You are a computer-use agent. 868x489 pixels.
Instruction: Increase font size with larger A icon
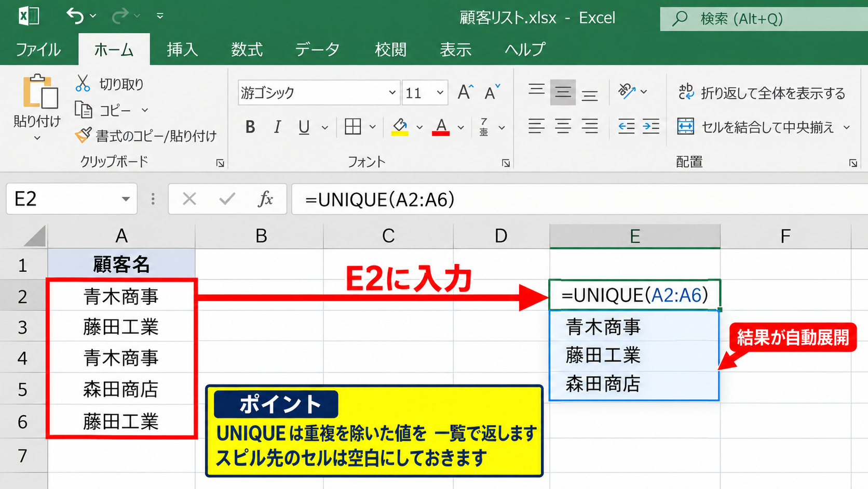point(466,92)
